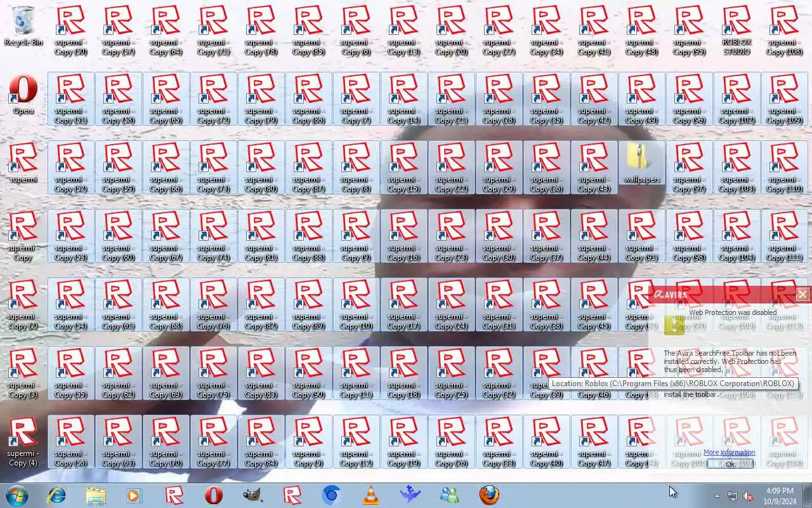Select the supermi - Copy (108) shortcut
The image size is (812, 508).
pyautogui.click(x=784, y=30)
